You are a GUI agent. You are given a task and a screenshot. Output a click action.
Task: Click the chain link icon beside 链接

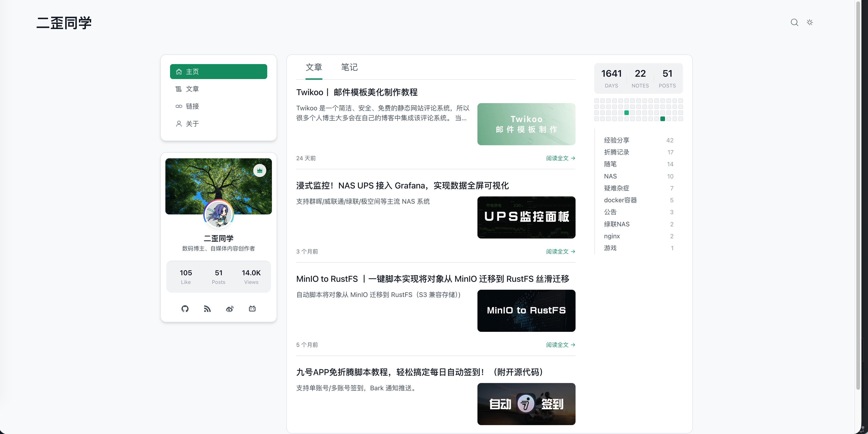click(179, 106)
